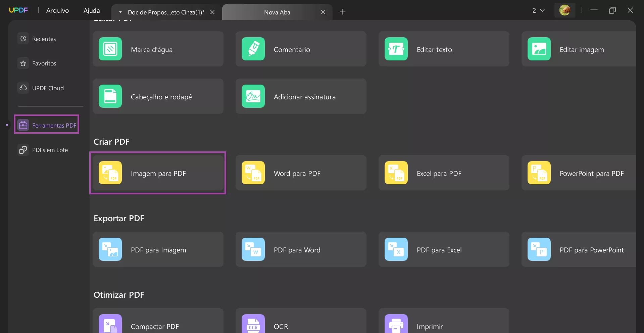This screenshot has width=644, height=333.
Task: Click the Cabeçalho e rodapé label
Action: pyautogui.click(x=161, y=97)
